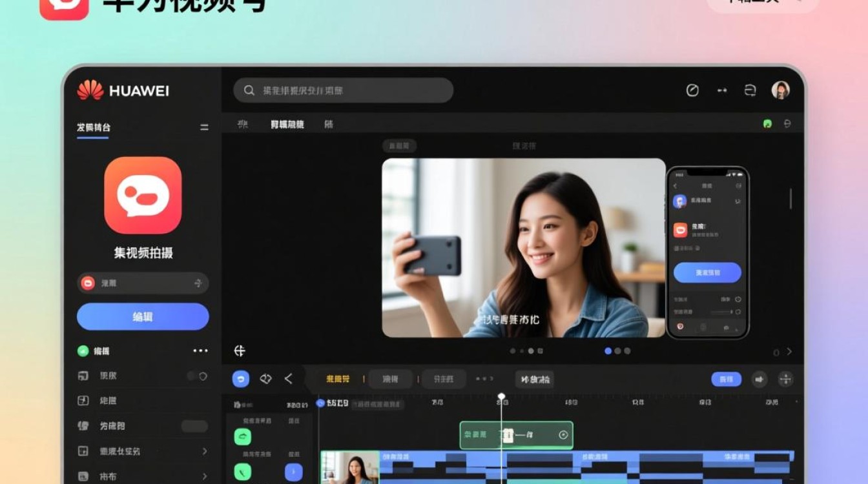
Task: Click the small green icon below the top bar
Action: 767,124
